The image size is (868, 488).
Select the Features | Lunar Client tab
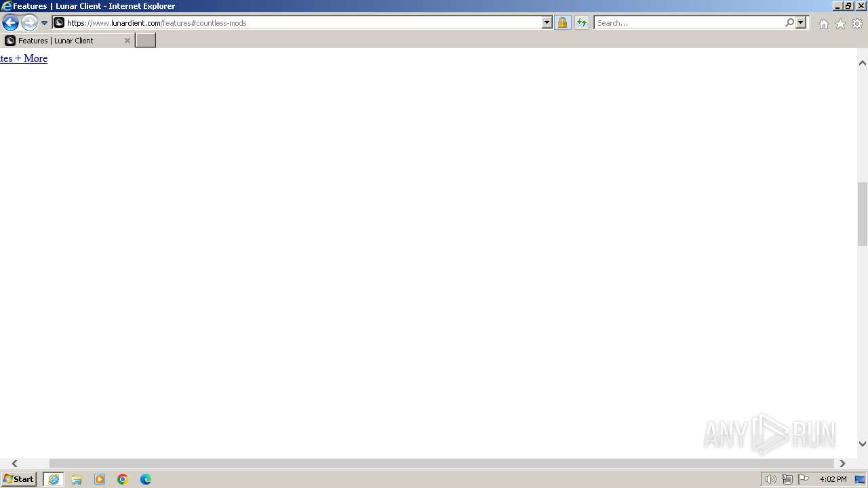click(67, 41)
